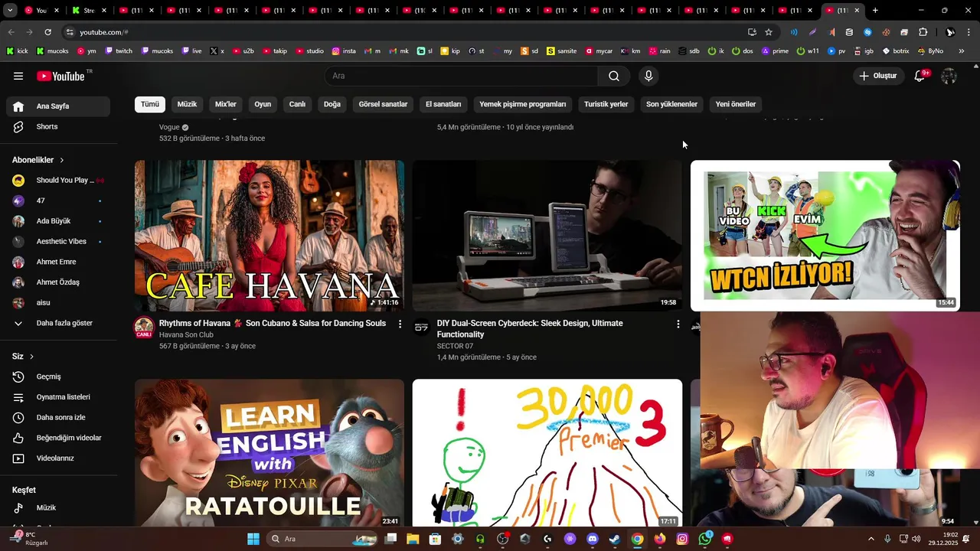This screenshot has width=980, height=551.
Task: Open Beğendiğim videolar liked videos
Action: tap(58, 438)
